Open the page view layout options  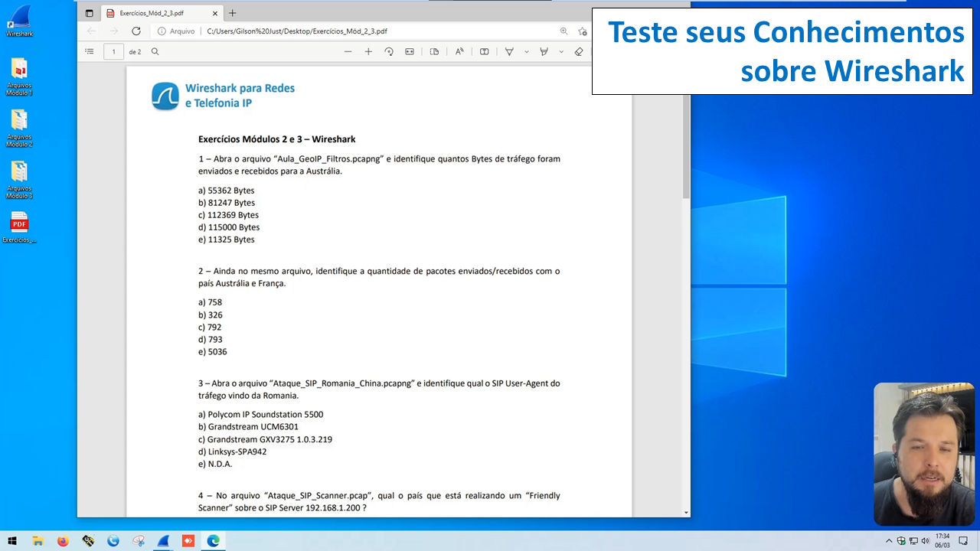tap(434, 51)
